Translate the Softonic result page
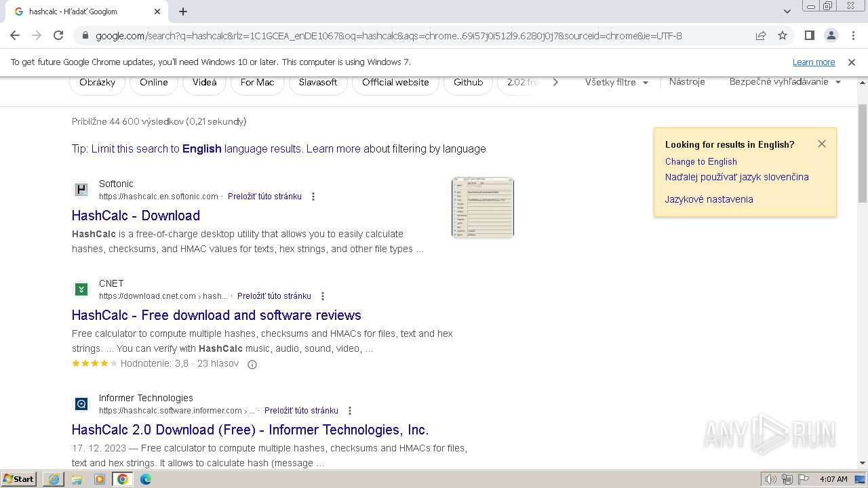This screenshot has height=488, width=868. (264, 197)
